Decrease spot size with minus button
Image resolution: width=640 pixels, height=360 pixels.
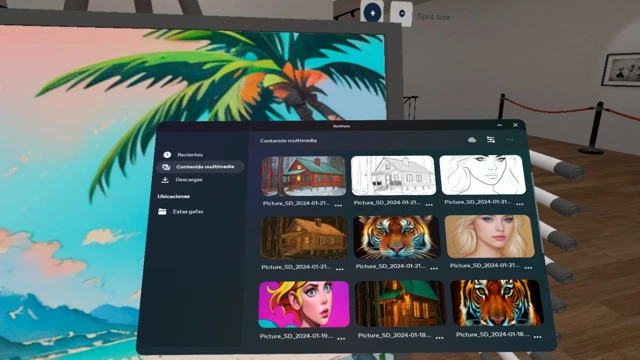402,13
